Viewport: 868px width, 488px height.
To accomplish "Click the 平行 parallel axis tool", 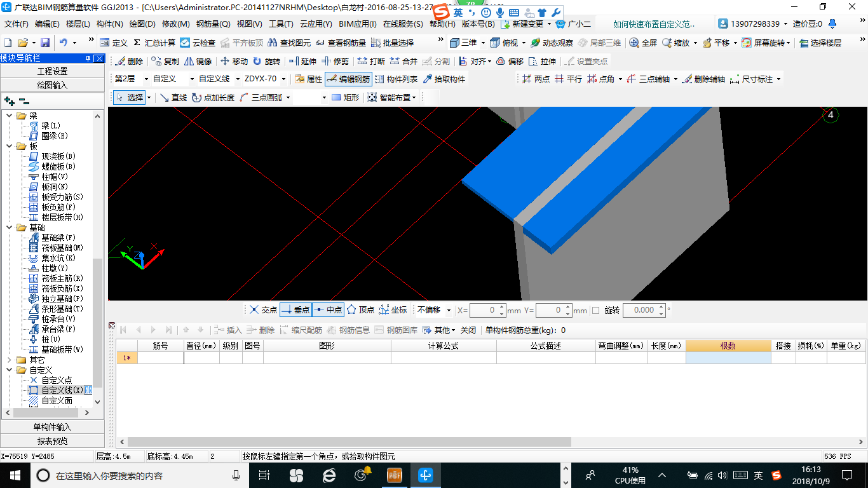I will (x=568, y=79).
